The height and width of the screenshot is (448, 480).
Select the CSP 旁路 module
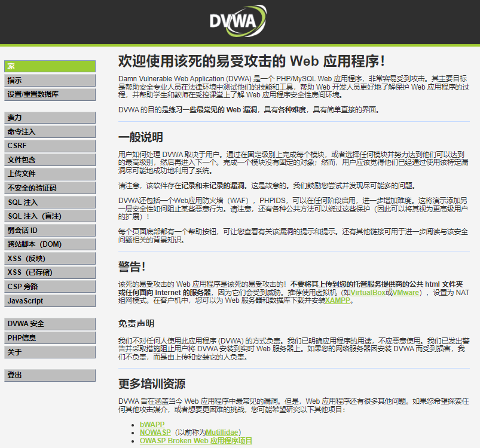(50, 287)
